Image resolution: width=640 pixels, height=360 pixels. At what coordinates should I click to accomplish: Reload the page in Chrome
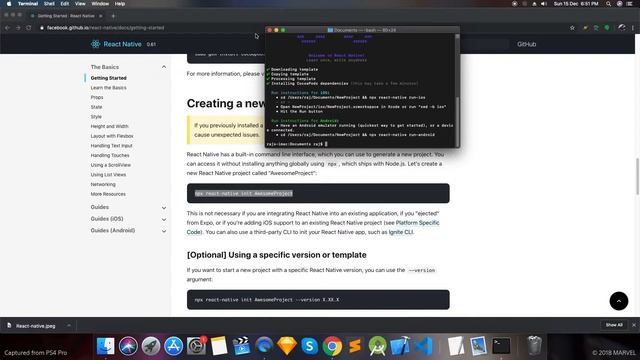tap(29, 28)
